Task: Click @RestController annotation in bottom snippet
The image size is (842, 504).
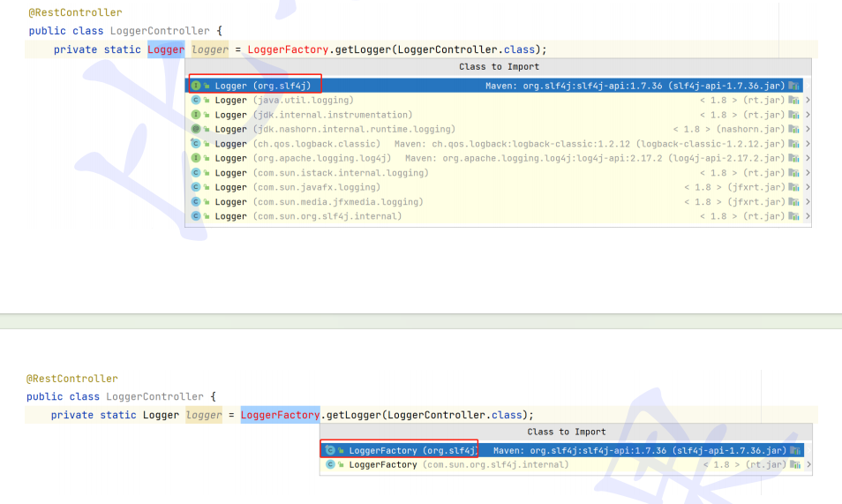Action: (72, 379)
